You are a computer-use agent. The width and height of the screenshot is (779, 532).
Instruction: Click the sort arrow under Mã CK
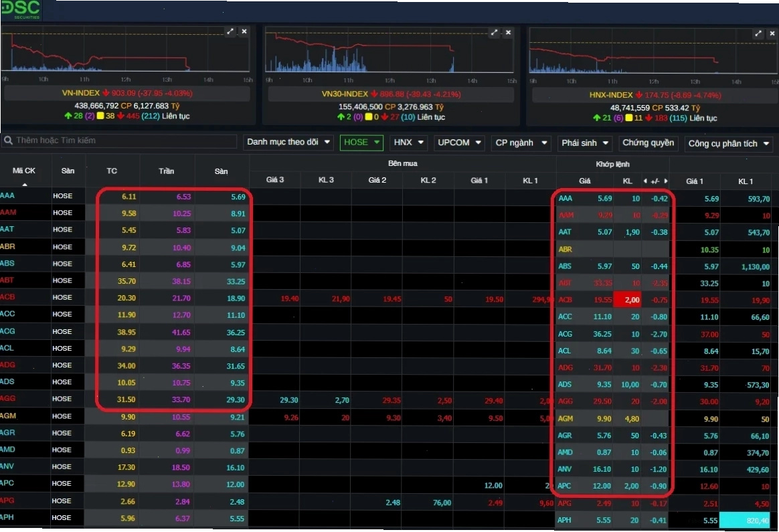tap(24, 184)
